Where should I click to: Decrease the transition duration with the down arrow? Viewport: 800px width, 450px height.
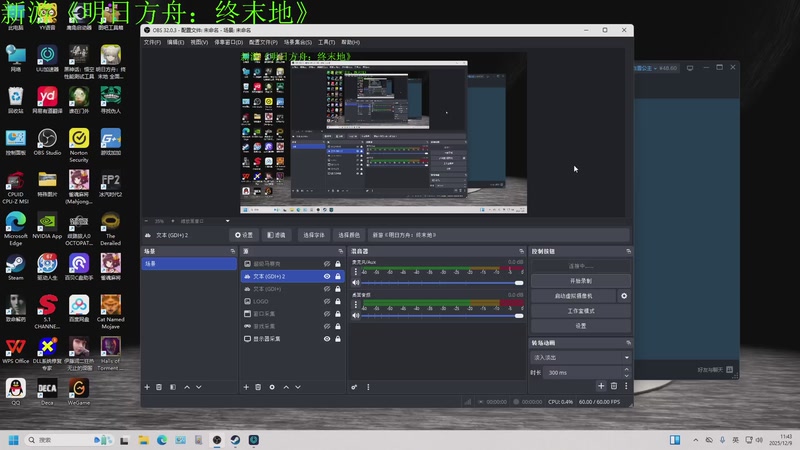coord(627,376)
